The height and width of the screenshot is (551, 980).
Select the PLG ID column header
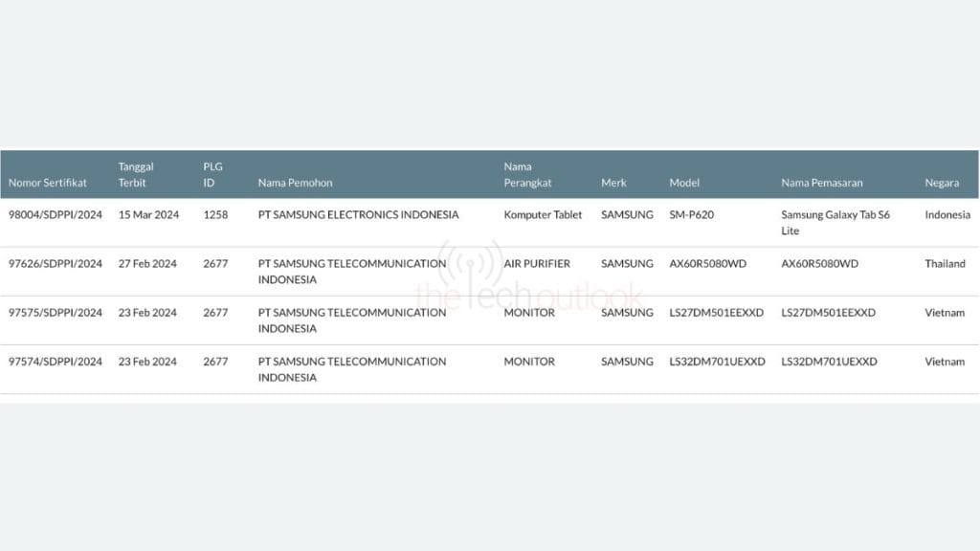click(x=212, y=174)
